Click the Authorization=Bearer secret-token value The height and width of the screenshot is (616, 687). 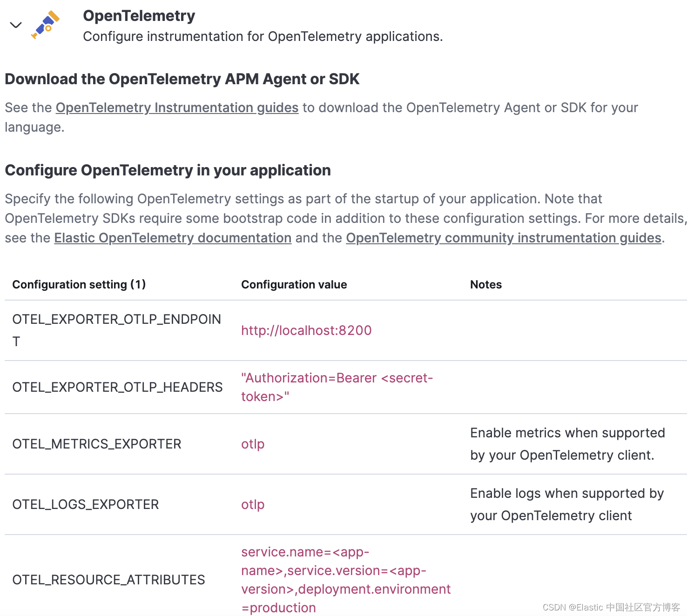point(337,387)
